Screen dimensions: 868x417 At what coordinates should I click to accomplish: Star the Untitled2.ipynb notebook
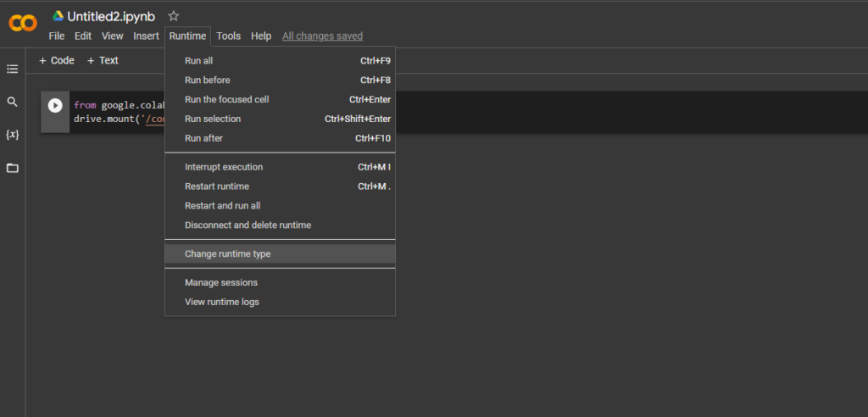pos(174,16)
